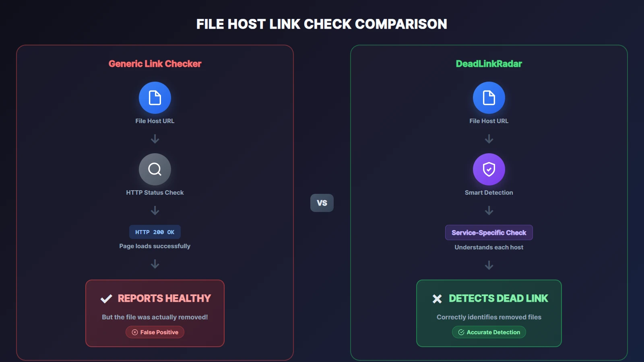Screen dimensions: 644x362
Task: Select the Generic Link Checker heading
Action: pos(155,64)
